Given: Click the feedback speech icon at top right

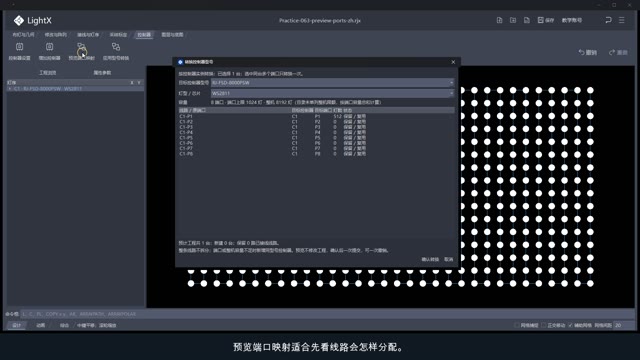Looking at the screenshot, I should (x=608, y=20).
